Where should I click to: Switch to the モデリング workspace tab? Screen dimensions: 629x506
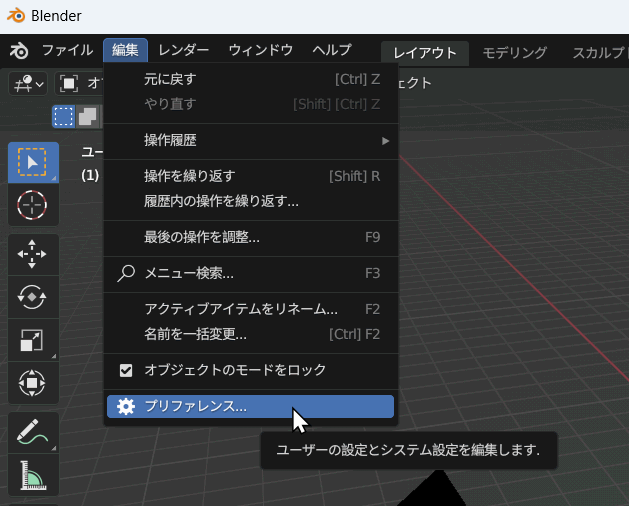coord(515,53)
